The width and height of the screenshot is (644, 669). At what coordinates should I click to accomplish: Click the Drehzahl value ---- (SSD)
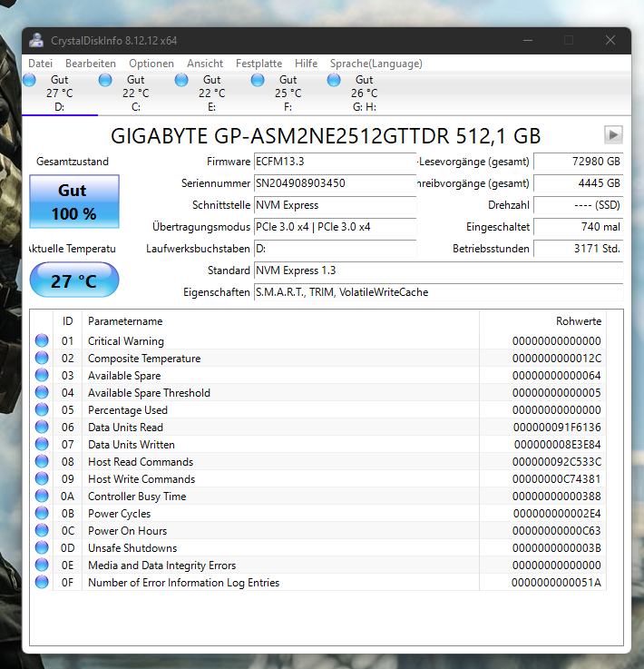tap(579, 205)
